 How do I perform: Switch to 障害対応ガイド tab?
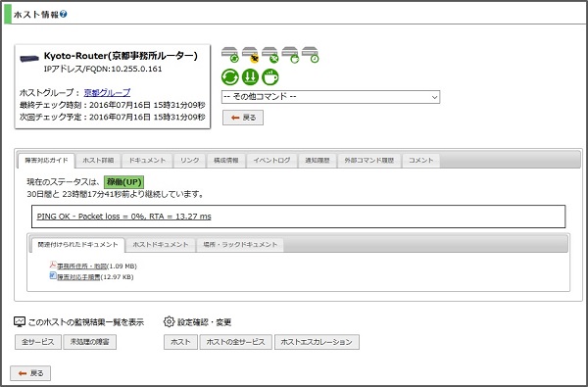tap(46, 161)
